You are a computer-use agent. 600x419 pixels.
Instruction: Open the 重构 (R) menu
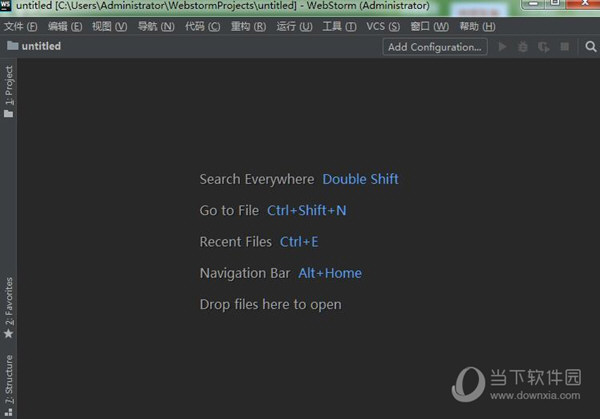tap(248, 26)
